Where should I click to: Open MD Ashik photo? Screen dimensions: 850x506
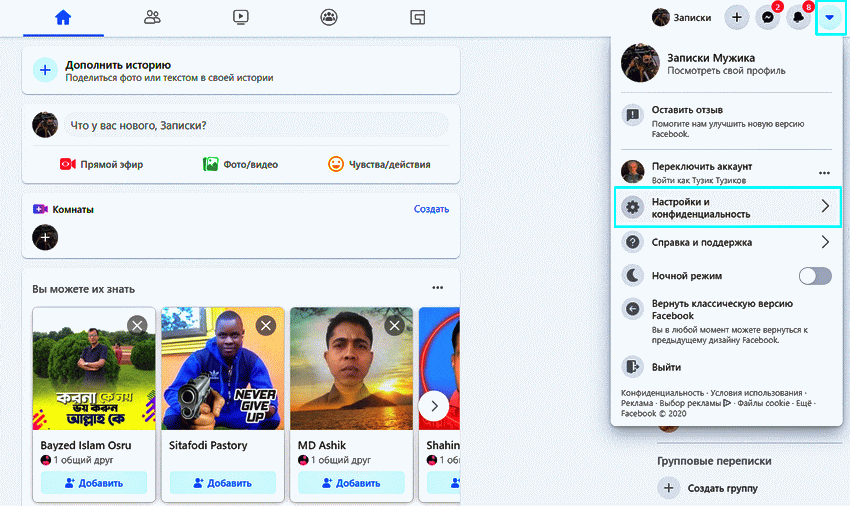[x=351, y=369]
